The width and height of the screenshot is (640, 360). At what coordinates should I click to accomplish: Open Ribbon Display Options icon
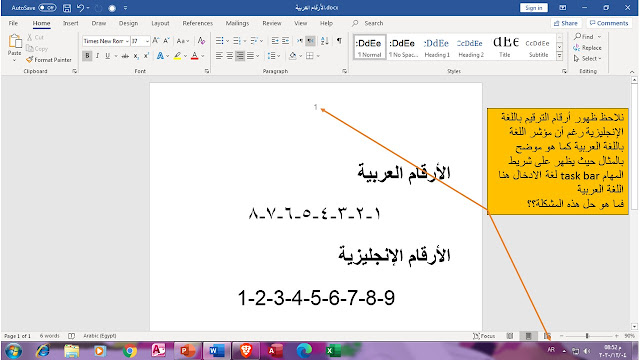click(562, 8)
